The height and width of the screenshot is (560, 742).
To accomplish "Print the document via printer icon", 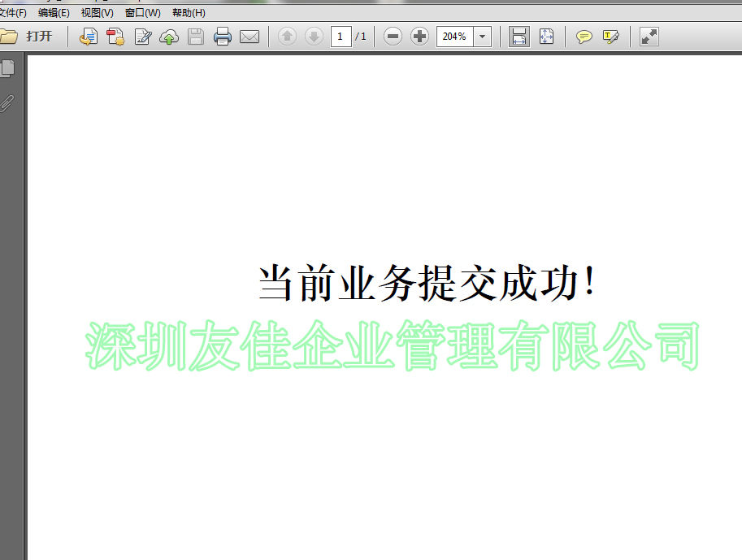I will click(x=222, y=36).
